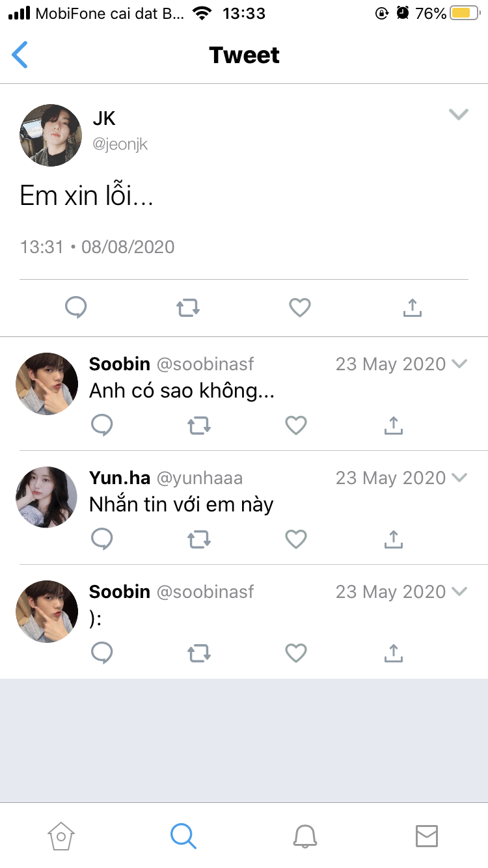Reply to JK's main tweet
The image size is (488, 868).
click(76, 307)
